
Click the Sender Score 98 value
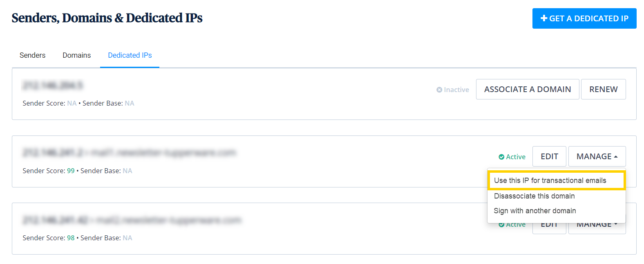(x=71, y=238)
